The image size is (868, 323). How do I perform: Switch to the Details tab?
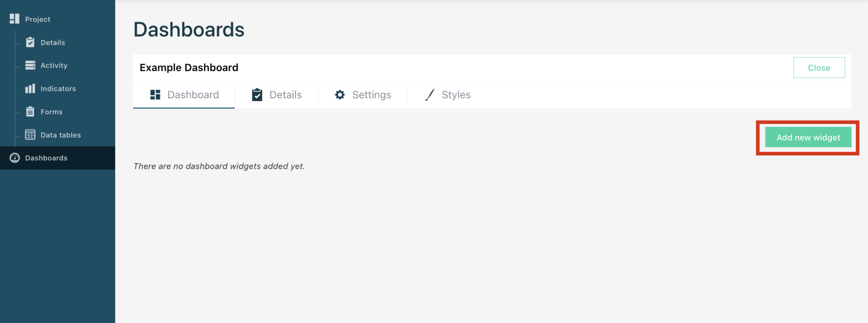click(x=276, y=95)
